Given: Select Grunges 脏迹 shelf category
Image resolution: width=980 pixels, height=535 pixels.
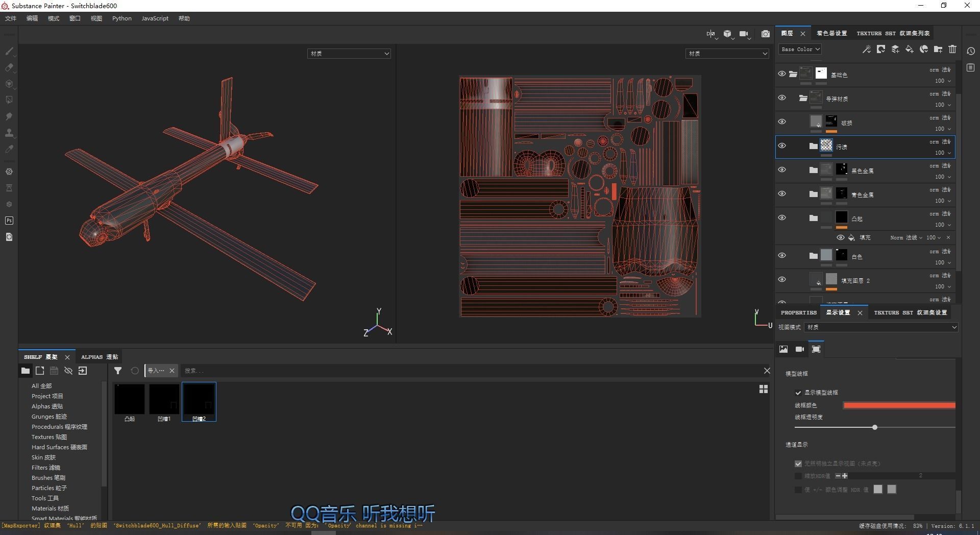Looking at the screenshot, I should [49, 417].
